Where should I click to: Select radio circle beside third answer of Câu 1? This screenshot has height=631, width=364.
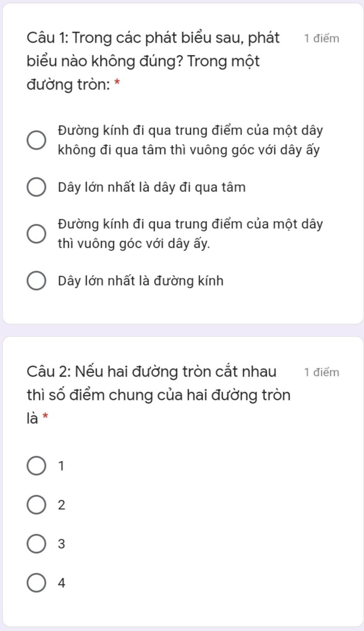pos(36,234)
